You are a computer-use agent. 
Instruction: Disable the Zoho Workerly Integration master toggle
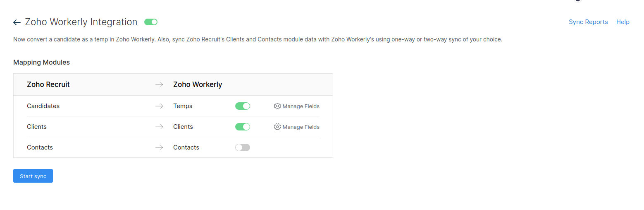pyautogui.click(x=151, y=22)
